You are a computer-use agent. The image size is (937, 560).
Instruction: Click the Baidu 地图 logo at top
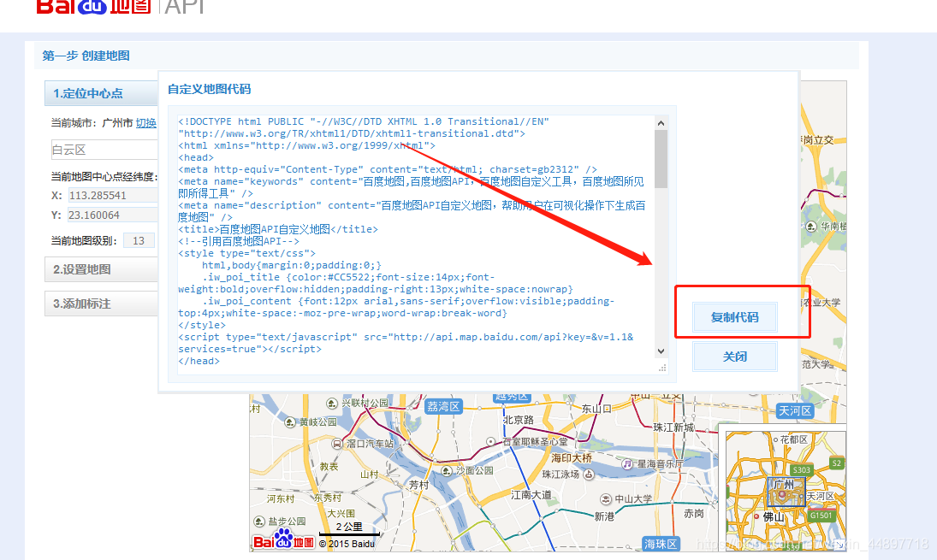(94, 7)
